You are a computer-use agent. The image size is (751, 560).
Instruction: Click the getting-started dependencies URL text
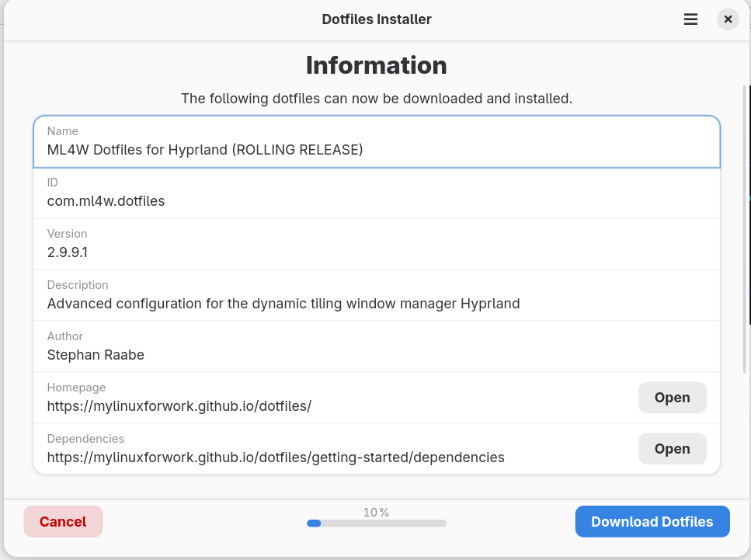coord(276,457)
